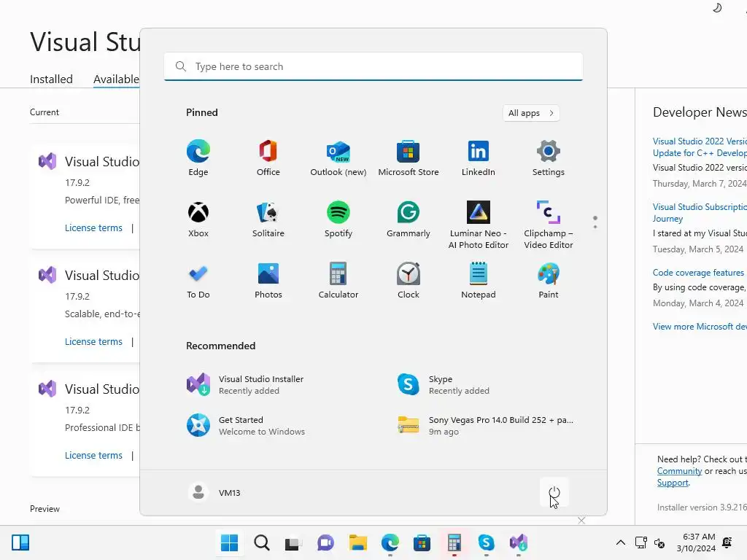Image resolution: width=747 pixels, height=560 pixels.
Task: Open the Community help link
Action: point(679,471)
